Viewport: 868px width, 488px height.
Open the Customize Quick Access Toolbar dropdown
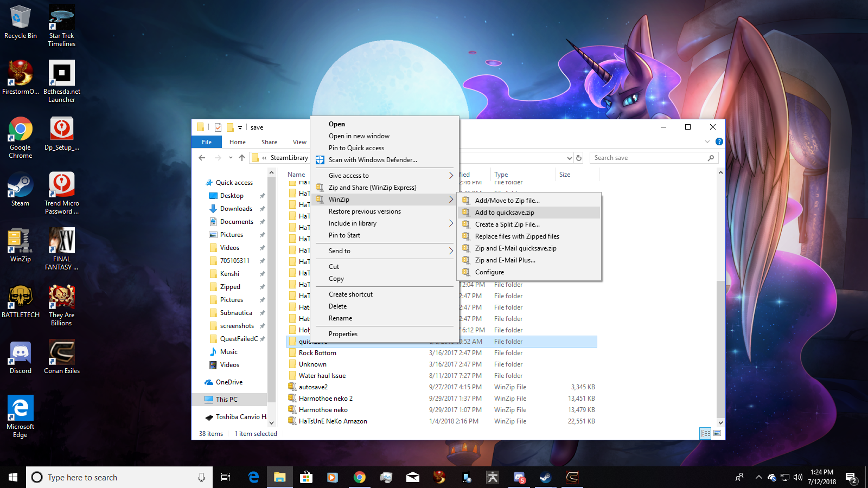(x=240, y=128)
